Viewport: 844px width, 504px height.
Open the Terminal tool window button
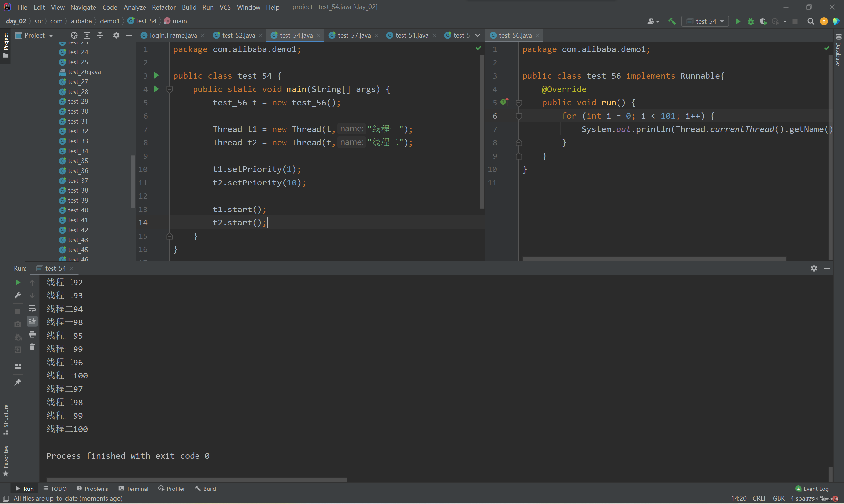click(134, 489)
